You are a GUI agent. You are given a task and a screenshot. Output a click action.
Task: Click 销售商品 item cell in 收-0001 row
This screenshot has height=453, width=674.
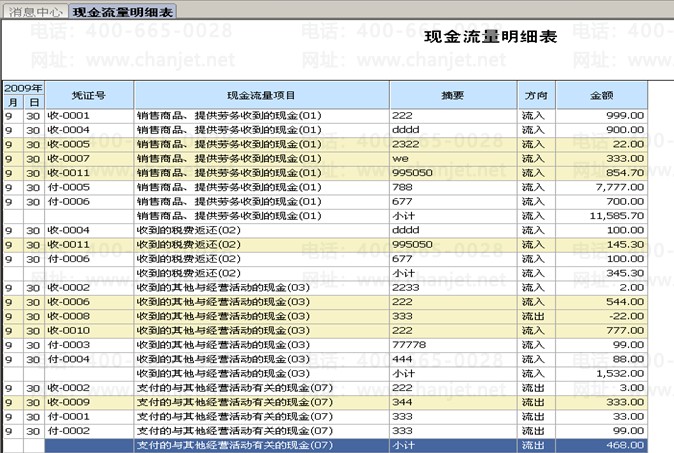click(261, 116)
